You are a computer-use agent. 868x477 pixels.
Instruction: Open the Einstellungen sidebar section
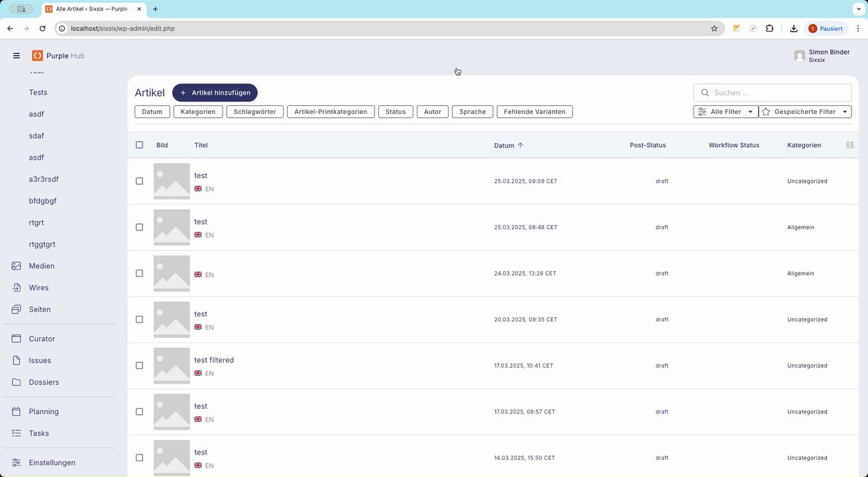point(52,462)
